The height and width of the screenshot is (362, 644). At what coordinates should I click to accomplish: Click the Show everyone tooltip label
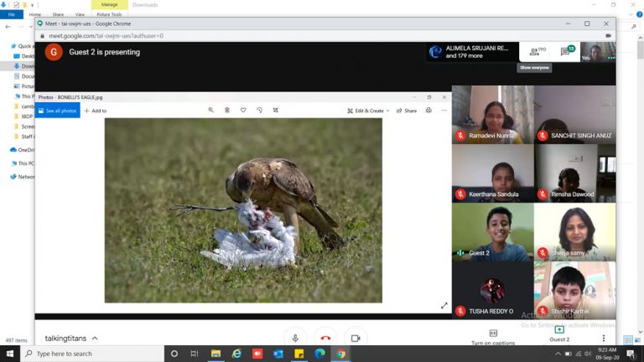(x=534, y=68)
